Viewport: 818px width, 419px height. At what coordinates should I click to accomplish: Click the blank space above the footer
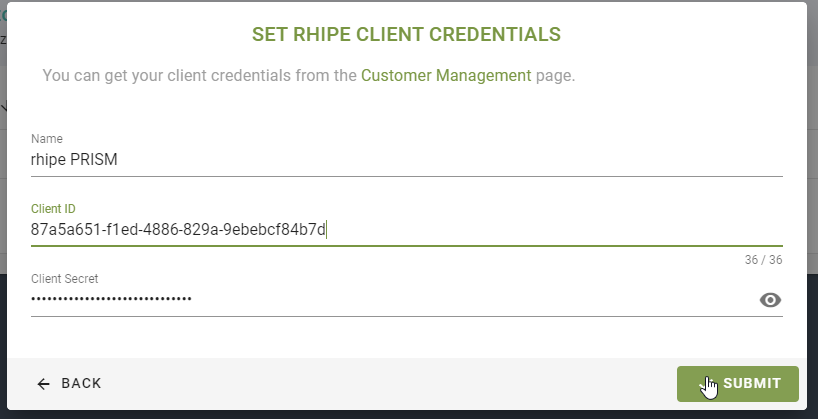pos(400,338)
